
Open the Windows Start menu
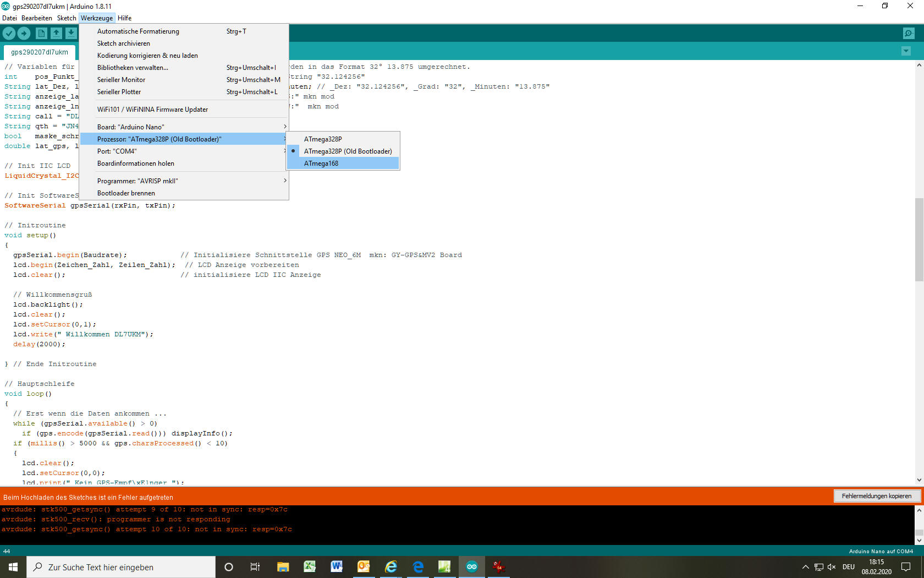[13, 567]
